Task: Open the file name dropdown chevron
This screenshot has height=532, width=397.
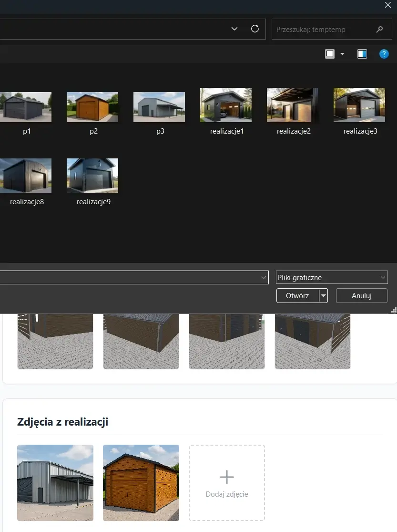Action: (264, 278)
